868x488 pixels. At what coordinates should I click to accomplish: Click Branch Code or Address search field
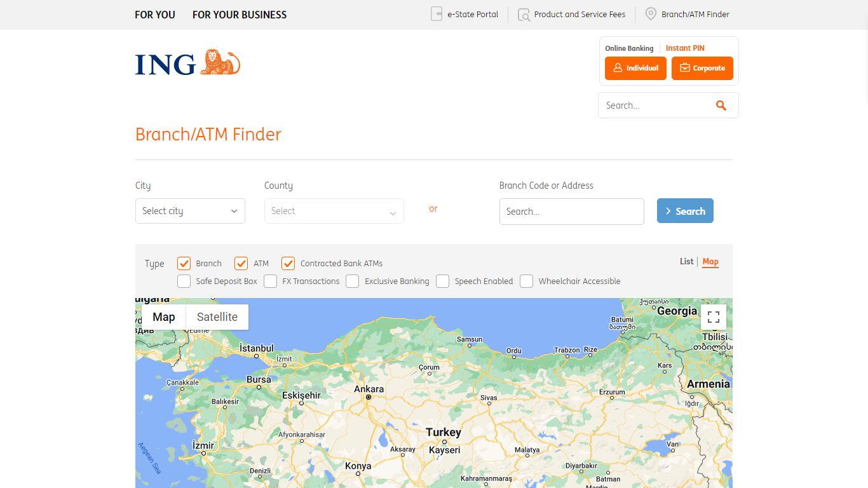coord(572,212)
